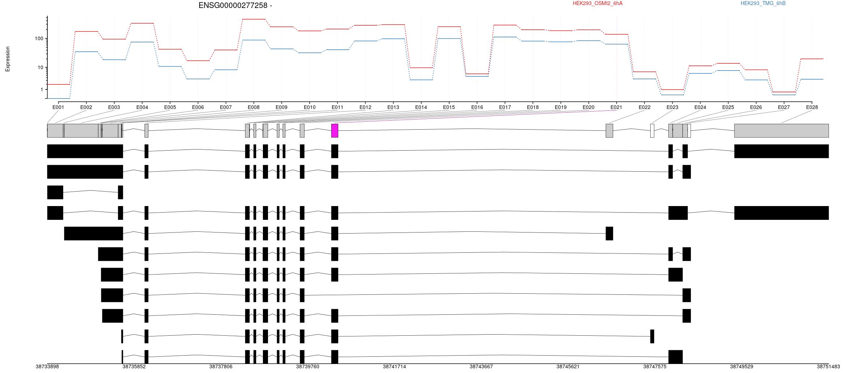The width and height of the screenshot is (868, 373).
Task: Click exon label E013
Action: [393, 107]
